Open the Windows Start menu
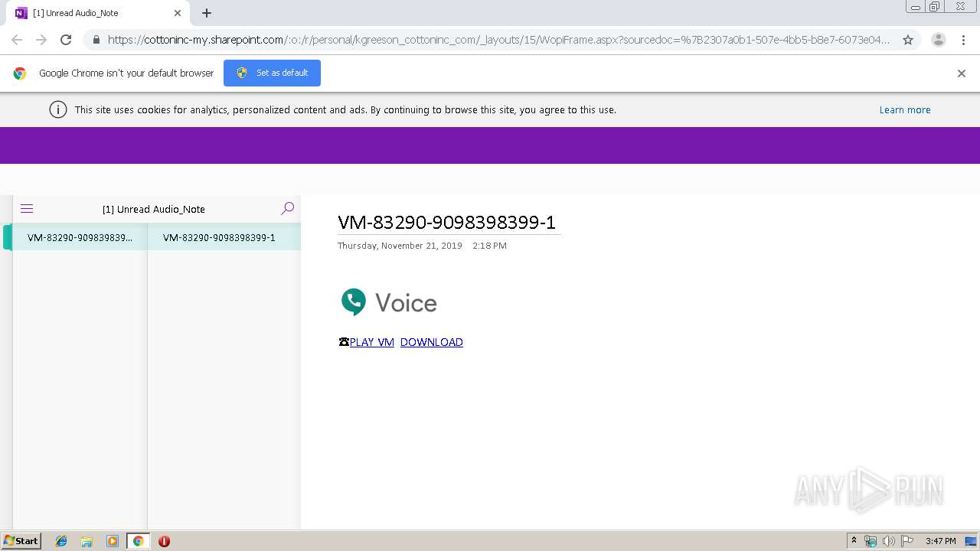Viewport: 980px width, 551px height. click(x=21, y=541)
